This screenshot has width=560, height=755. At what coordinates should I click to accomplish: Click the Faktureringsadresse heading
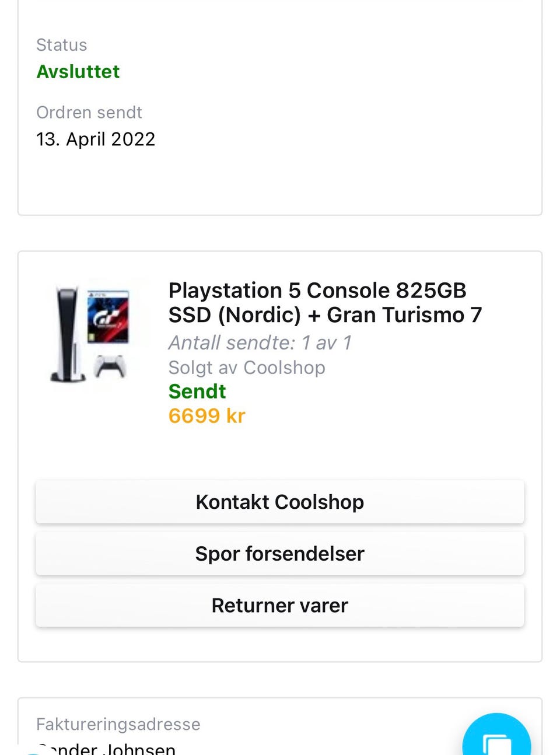[118, 724]
